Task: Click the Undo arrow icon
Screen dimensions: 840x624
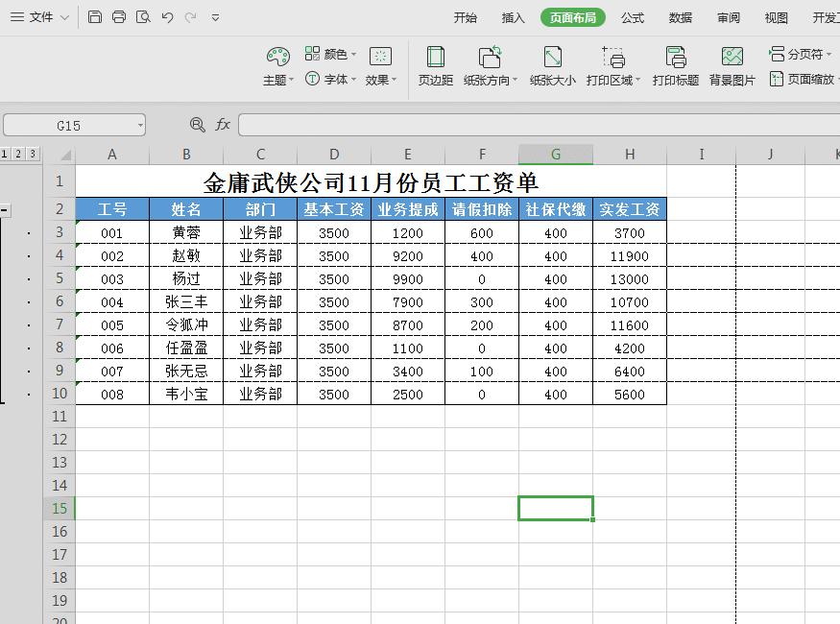Action: pos(167,17)
